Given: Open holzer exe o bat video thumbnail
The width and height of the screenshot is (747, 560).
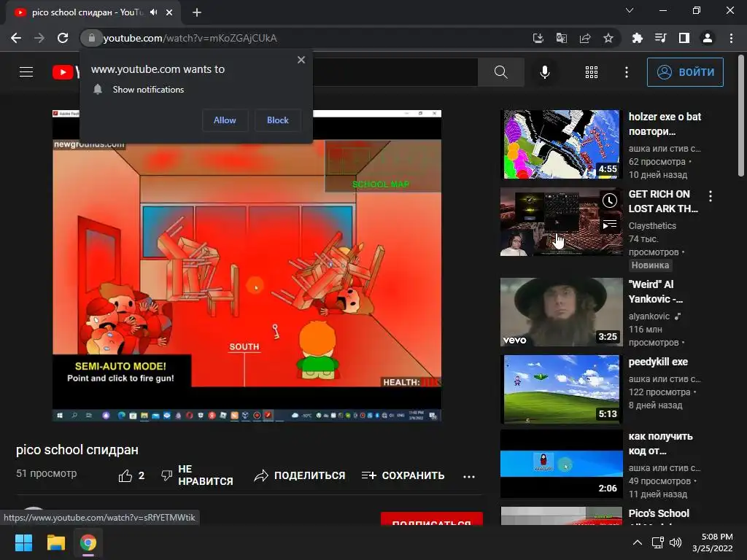Looking at the screenshot, I should coord(562,144).
